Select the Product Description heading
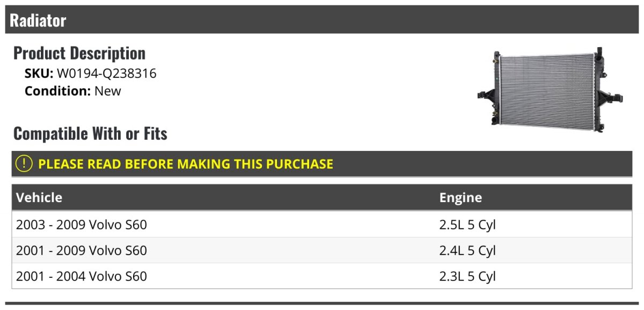 click(x=79, y=53)
